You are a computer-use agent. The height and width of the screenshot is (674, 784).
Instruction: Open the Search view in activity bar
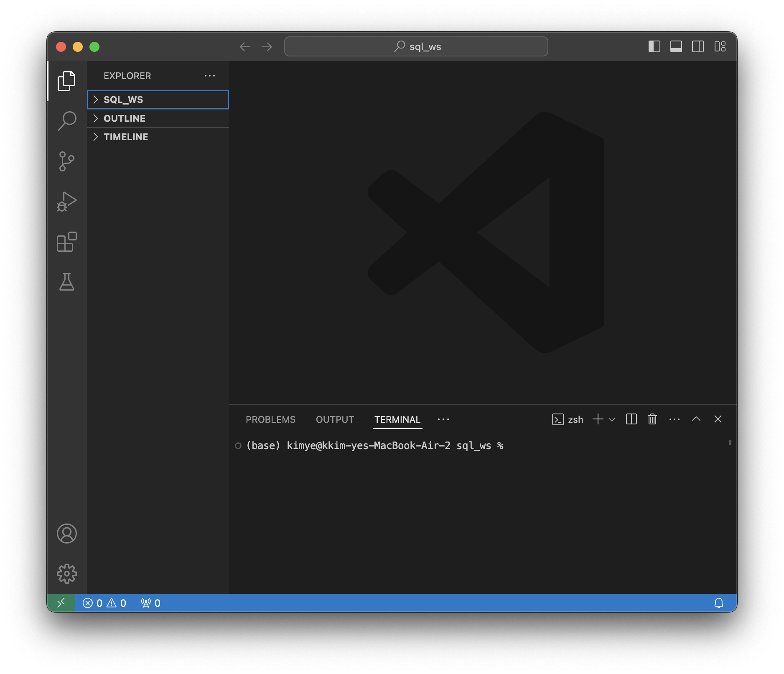click(66, 121)
